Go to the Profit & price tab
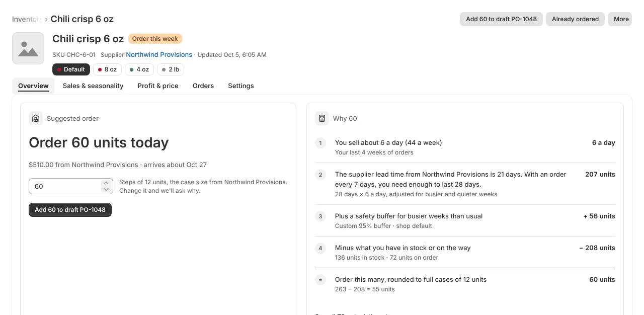 click(158, 86)
